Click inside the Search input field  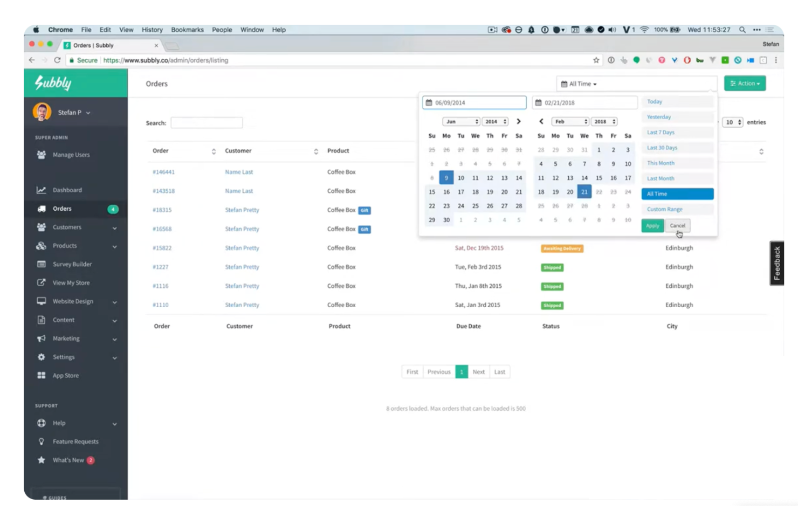point(207,122)
